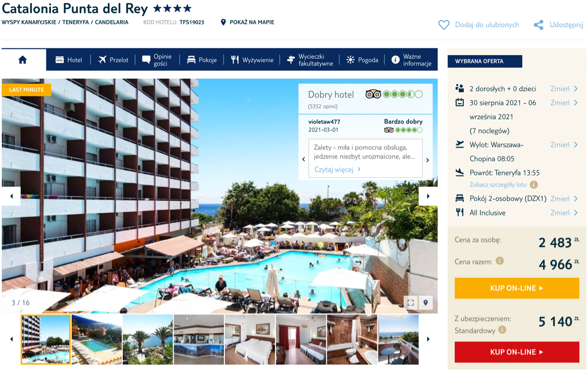Click the share icon next to Udostępnij
The width and height of the screenshot is (588, 372).
tap(539, 25)
